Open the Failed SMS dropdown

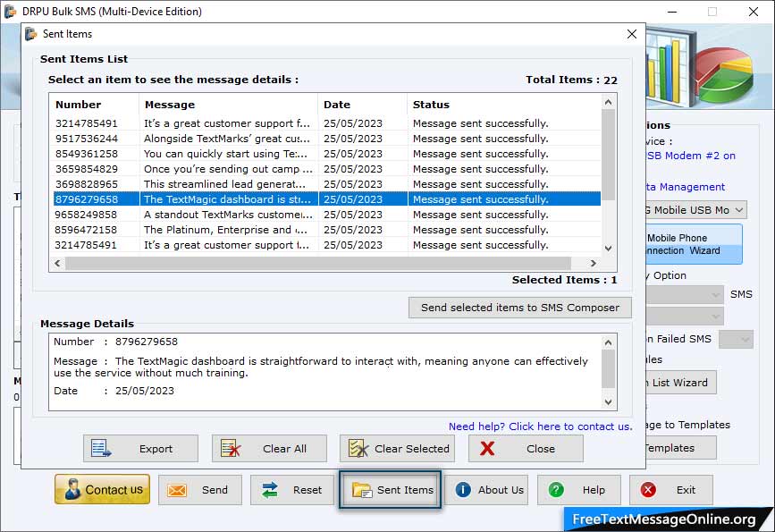[x=736, y=339]
